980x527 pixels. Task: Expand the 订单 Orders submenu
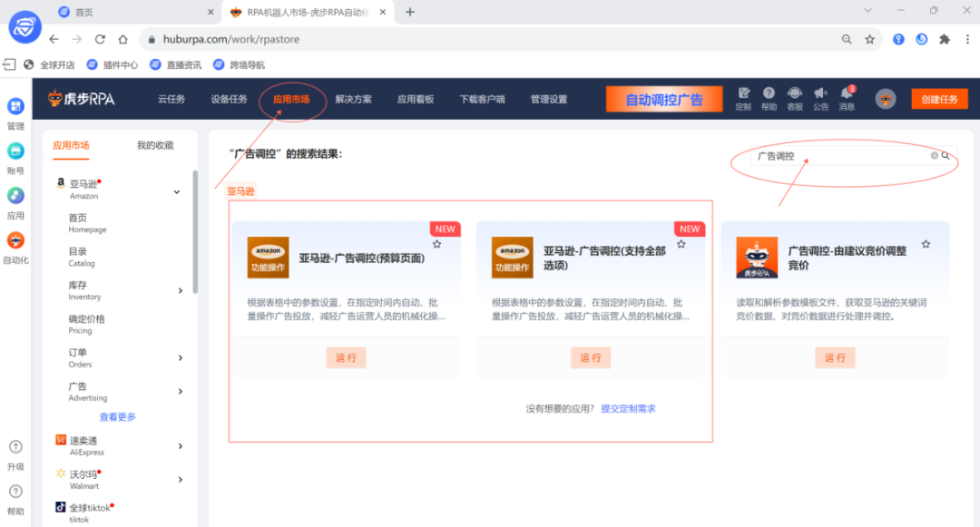181,357
